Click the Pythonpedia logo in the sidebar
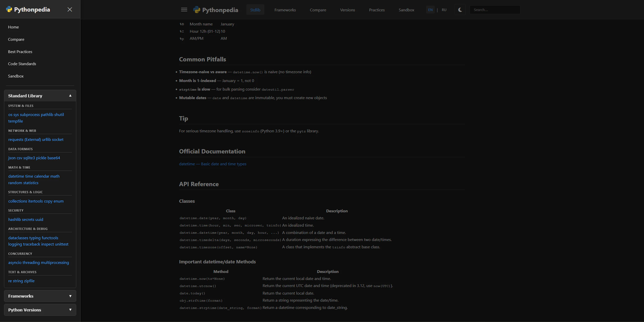644x322 pixels. pyautogui.click(x=28, y=9)
